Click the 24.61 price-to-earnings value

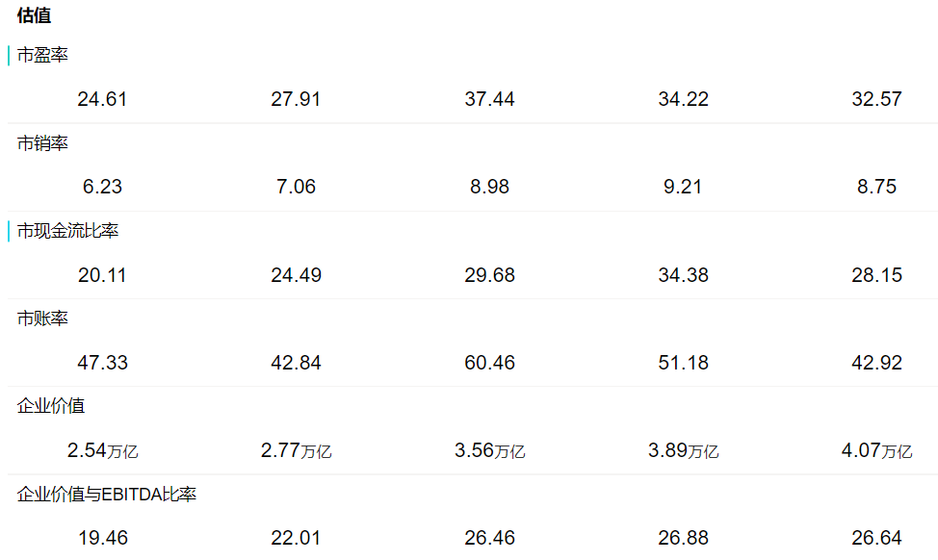coord(102,99)
